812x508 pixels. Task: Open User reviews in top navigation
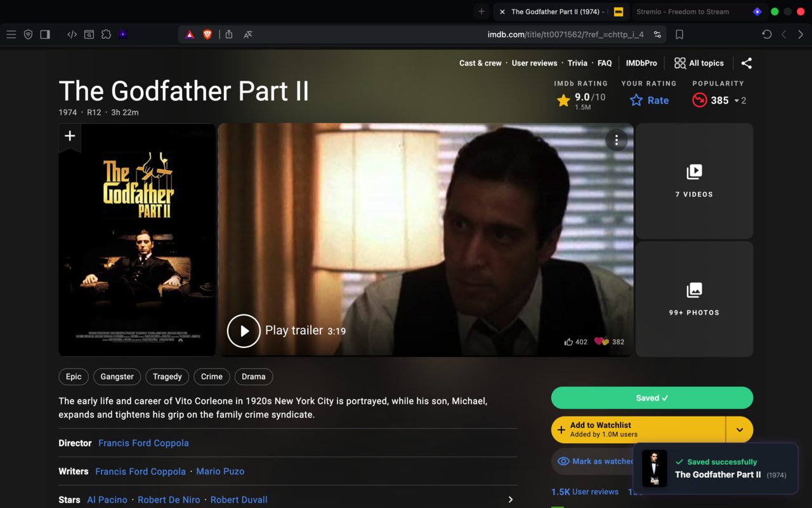(534, 63)
